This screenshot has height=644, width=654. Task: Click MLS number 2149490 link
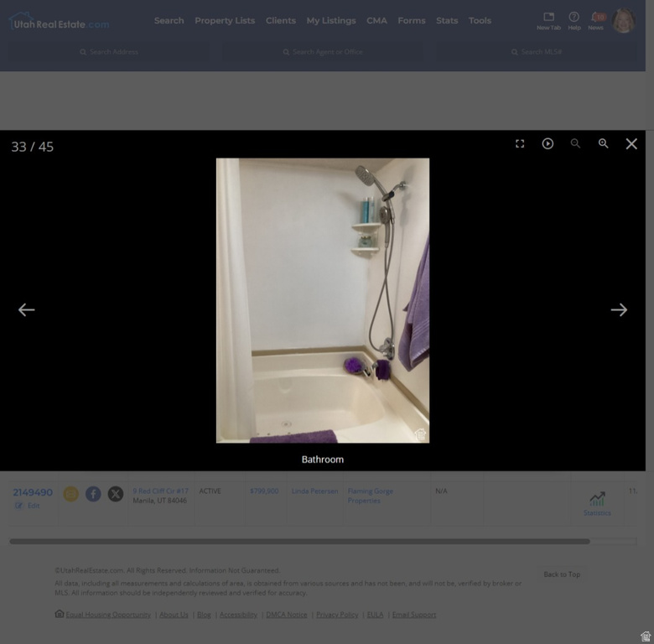[x=33, y=492]
